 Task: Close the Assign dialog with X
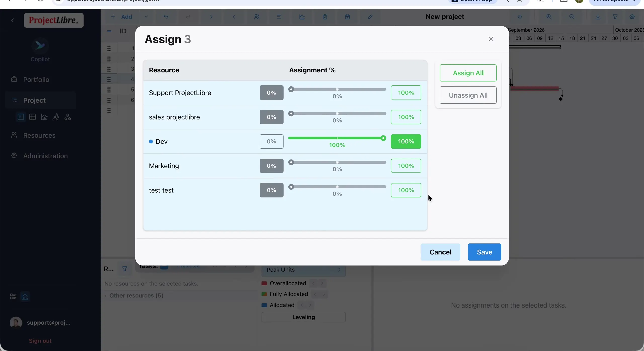click(x=491, y=39)
